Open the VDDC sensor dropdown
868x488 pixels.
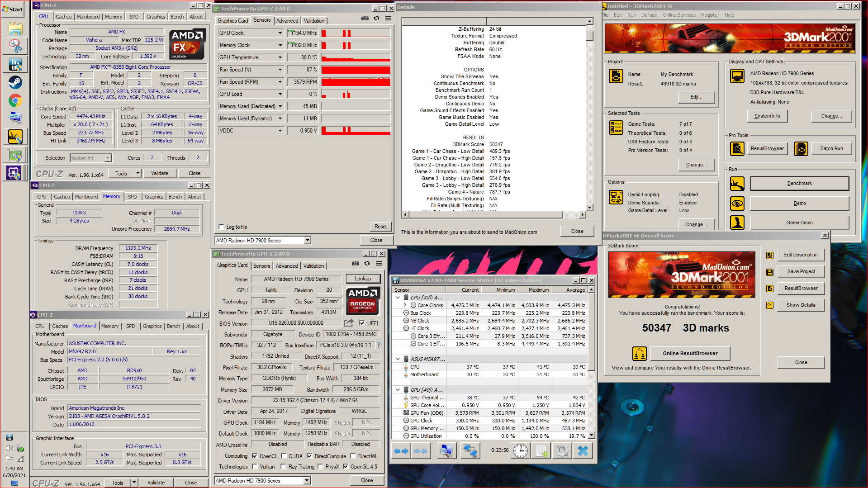click(x=280, y=131)
